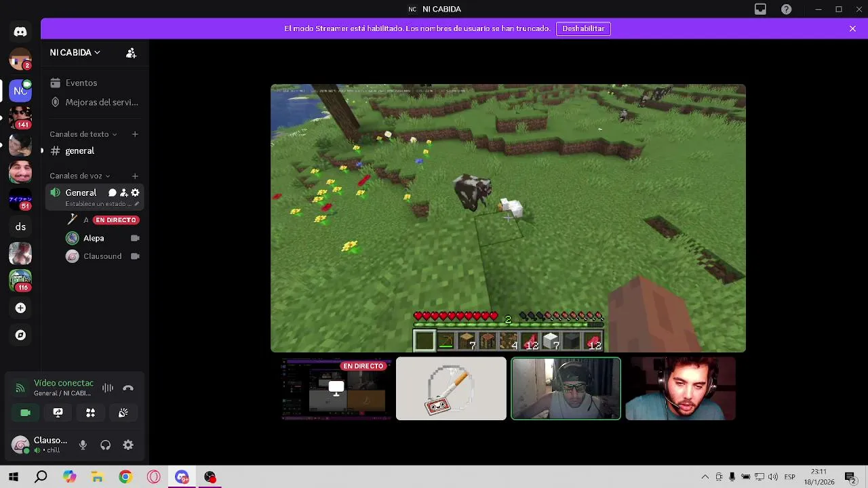Screen dimensions: 868x488
Task: Switch to Discord taskbar icon
Action: point(181,477)
